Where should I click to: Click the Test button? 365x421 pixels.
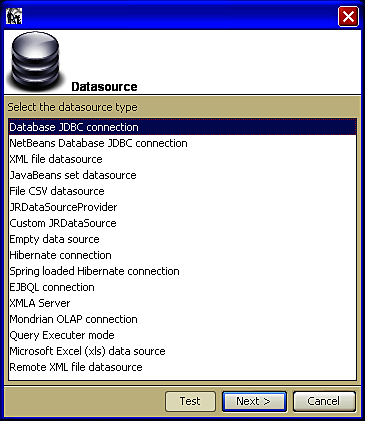point(190,401)
